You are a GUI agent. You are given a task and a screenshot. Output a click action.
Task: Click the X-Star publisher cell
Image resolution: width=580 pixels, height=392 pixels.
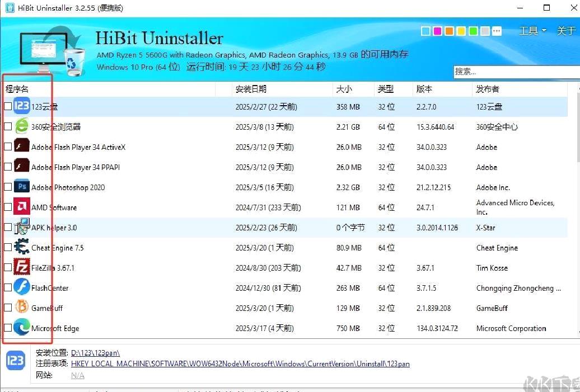[486, 228]
